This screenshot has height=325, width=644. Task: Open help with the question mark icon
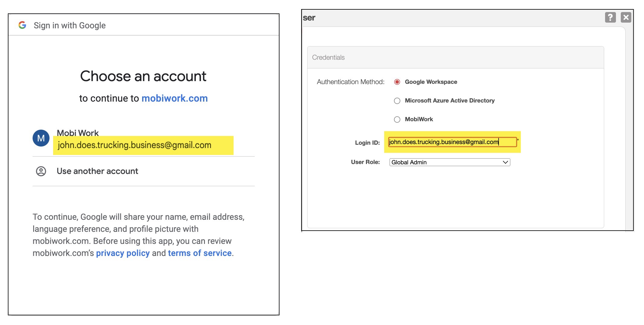pos(610,17)
